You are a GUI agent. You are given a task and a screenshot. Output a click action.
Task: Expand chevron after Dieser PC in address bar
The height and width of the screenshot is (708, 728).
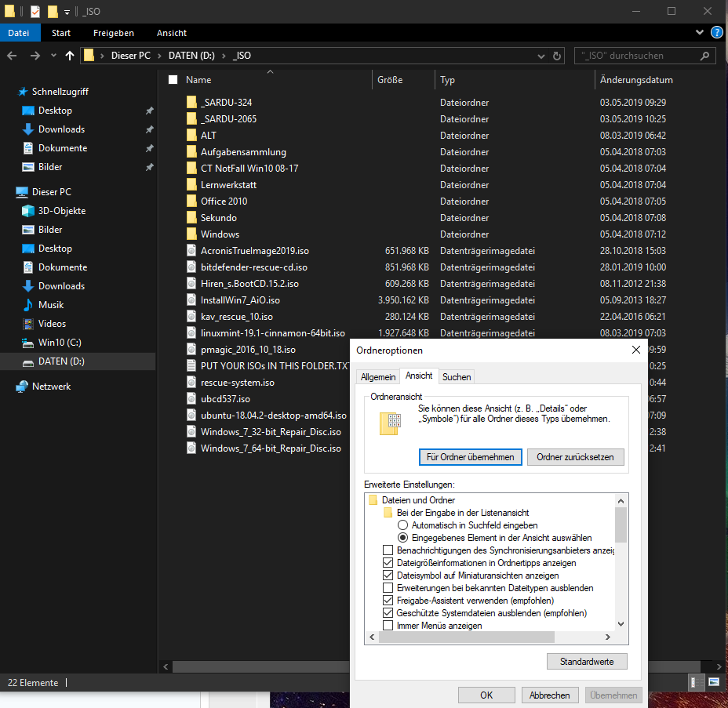[x=160, y=56]
